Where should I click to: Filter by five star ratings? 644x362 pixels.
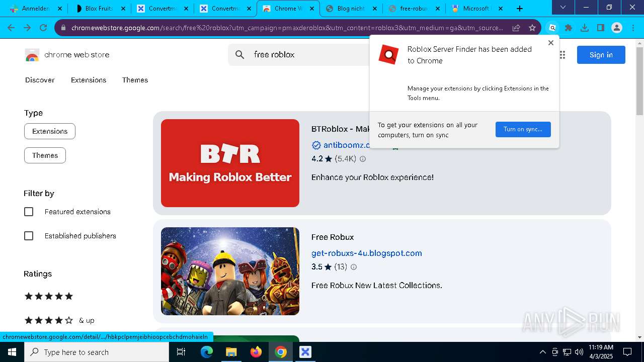point(49,296)
